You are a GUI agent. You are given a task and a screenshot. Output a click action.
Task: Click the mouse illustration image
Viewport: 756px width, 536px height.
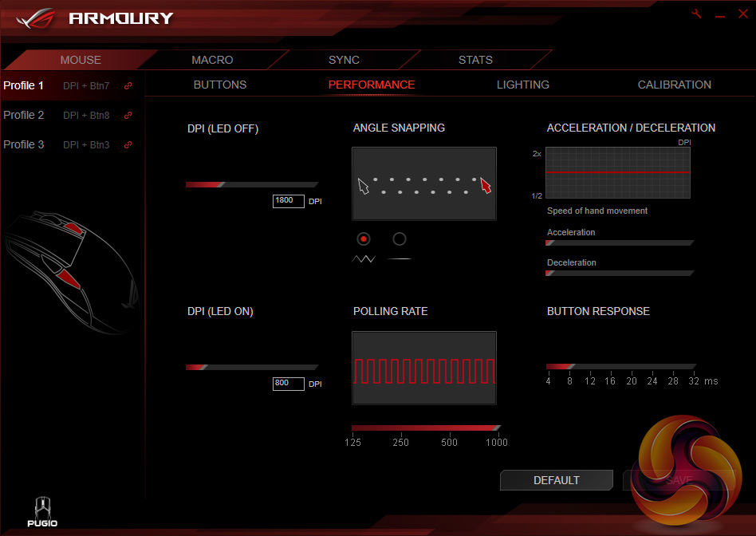pyautogui.click(x=71, y=273)
